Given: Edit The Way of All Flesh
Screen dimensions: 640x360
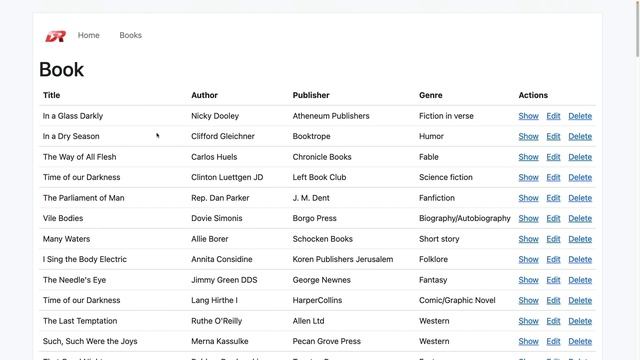Looking at the screenshot, I should click(x=553, y=157).
